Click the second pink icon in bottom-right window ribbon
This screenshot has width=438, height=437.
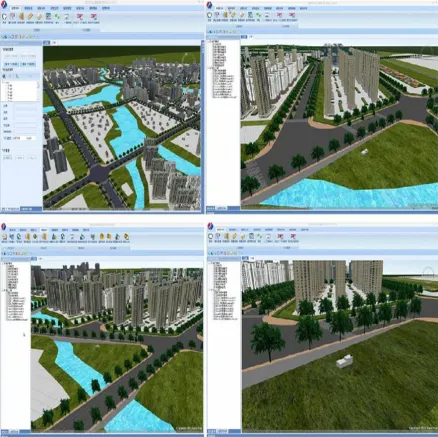pyautogui.click(x=293, y=236)
